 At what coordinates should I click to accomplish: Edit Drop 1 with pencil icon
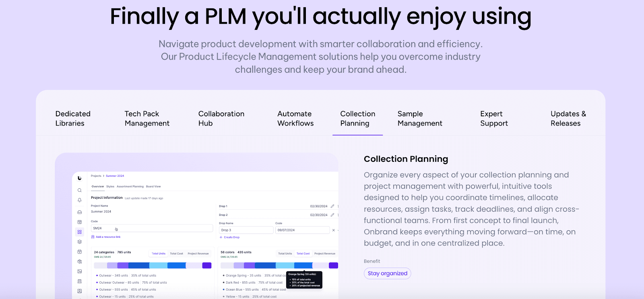tap(332, 206)
